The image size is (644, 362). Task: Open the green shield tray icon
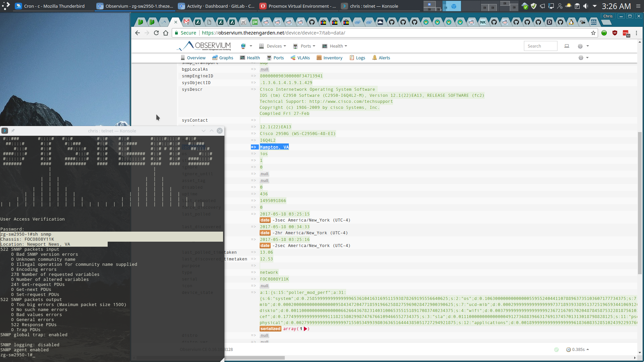coord(534,6)
